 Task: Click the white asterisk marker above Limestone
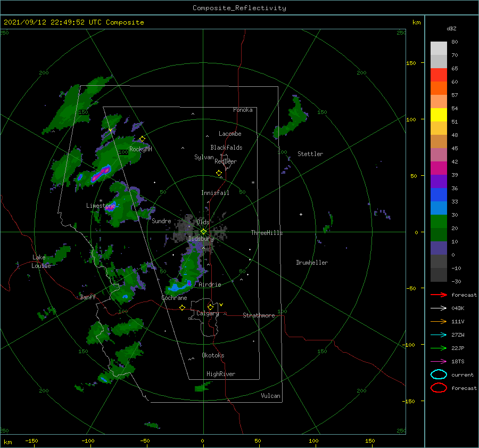point(101,201)
